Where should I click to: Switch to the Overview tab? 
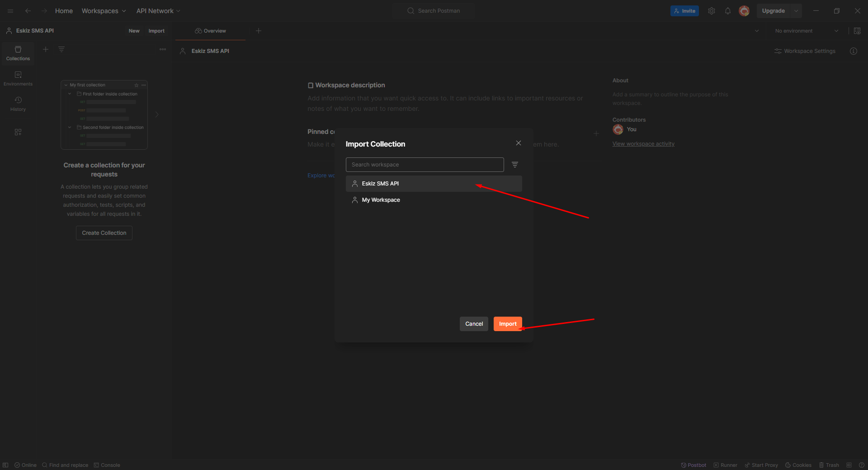[x=211, y=31]
